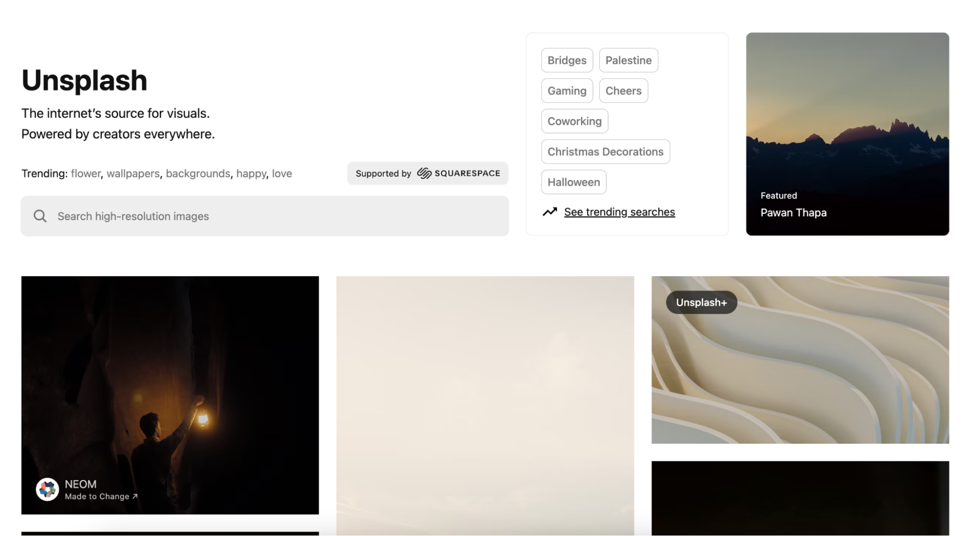Click the search magnifier icon
The width and height of the screenshot is (980, 536).
[40, 215]
